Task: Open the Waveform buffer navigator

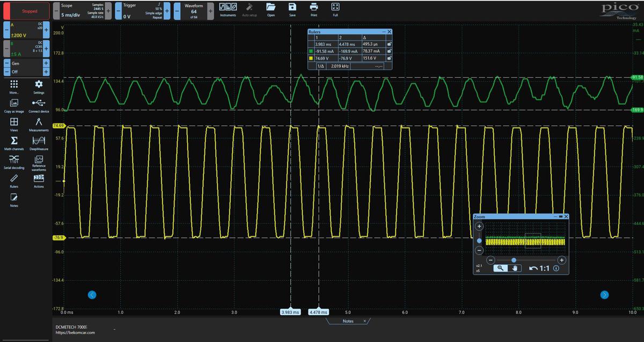Action: coord(194,11)
